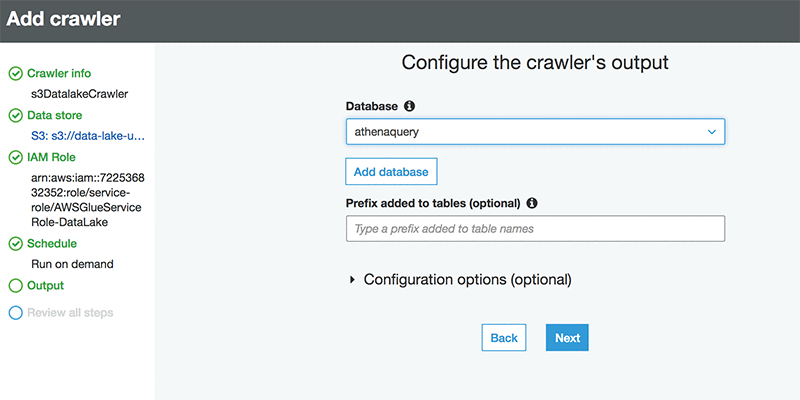
Task: Open the Output step in sidebar
Action: click(45, 285)
